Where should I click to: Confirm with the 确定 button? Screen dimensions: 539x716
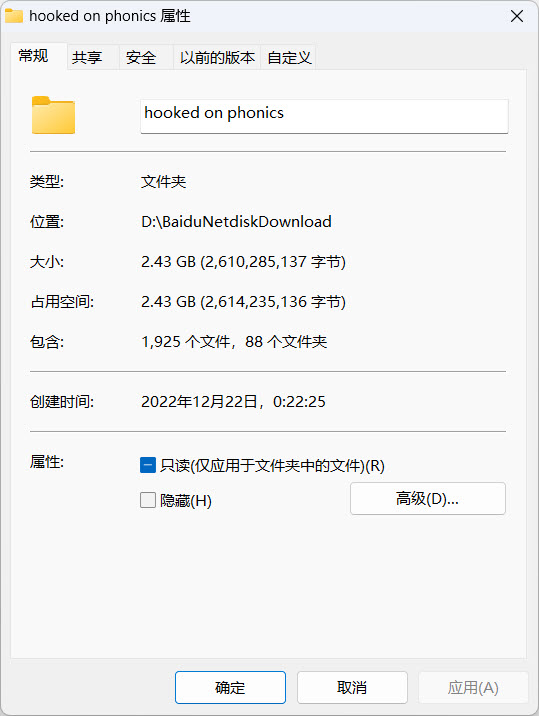point(230,687)
